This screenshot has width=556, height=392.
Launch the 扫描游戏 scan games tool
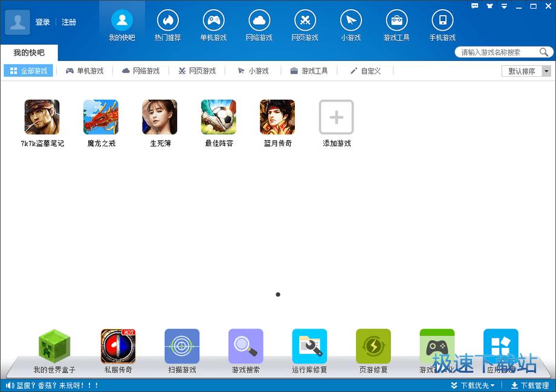coord(182,347)
